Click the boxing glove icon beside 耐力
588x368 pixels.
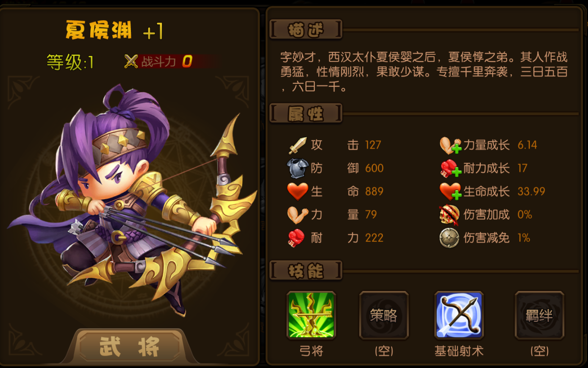297,238
